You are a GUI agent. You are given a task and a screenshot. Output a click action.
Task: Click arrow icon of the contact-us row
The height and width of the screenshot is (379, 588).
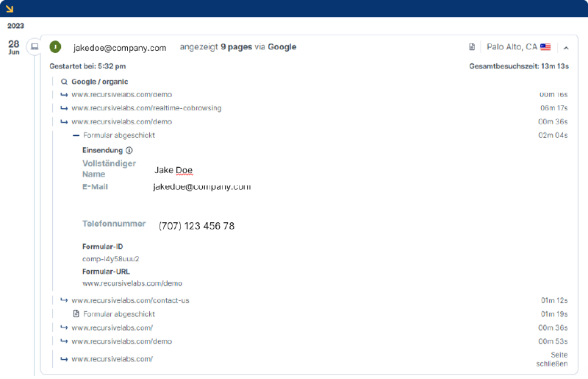(x=64, y=300)
